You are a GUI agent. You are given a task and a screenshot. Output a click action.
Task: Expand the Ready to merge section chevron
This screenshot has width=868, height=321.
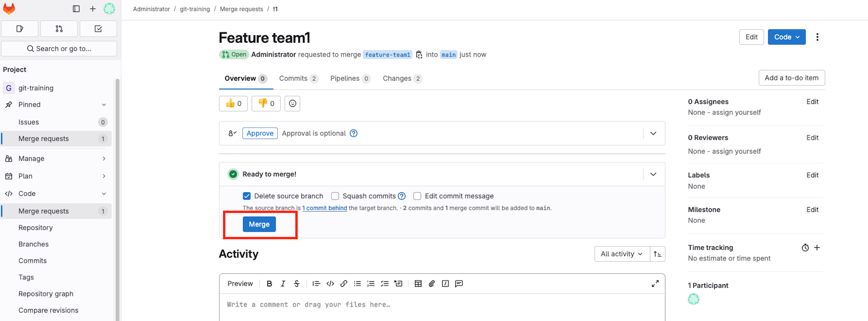tap(653, 174)
